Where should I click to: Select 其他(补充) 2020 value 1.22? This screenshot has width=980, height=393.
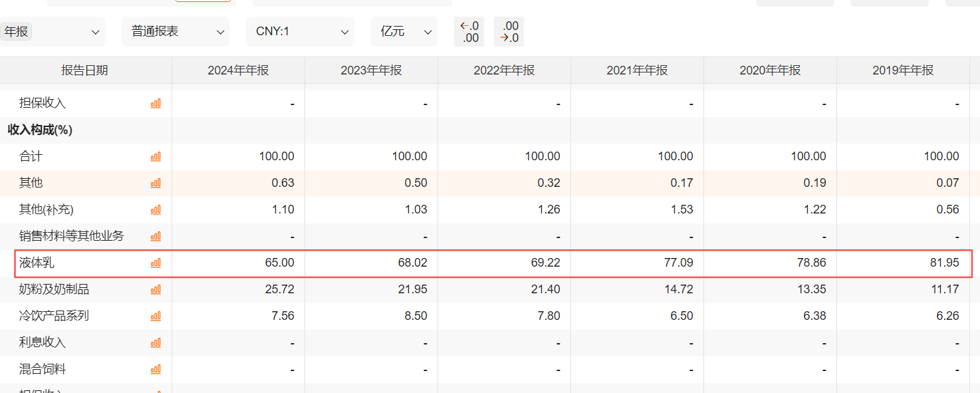(814, 209)
